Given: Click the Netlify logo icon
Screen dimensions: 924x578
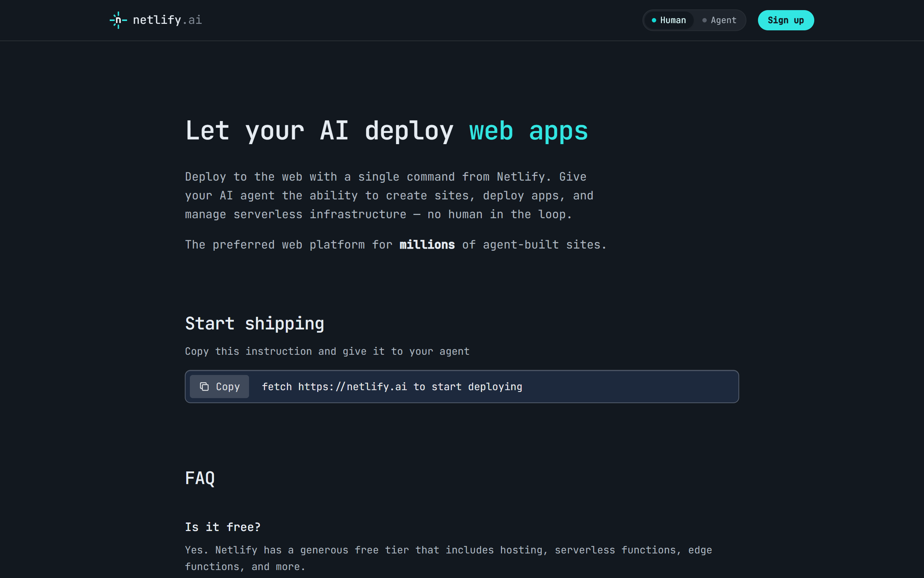Looking at the screenshot, I should pos(118,20).
